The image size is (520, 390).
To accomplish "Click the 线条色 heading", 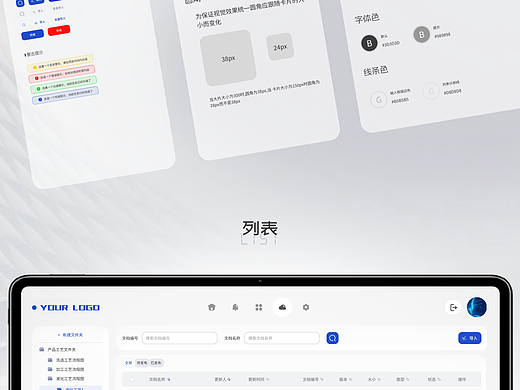I will tap(376, 71).
